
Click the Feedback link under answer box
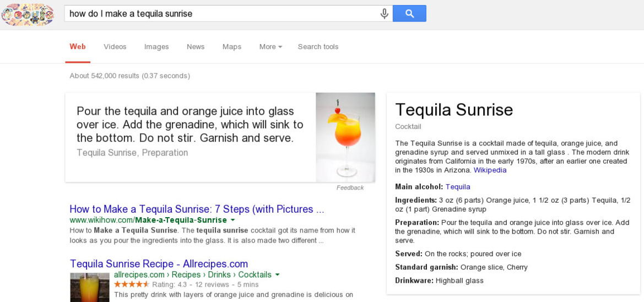[x=350, y=188]
